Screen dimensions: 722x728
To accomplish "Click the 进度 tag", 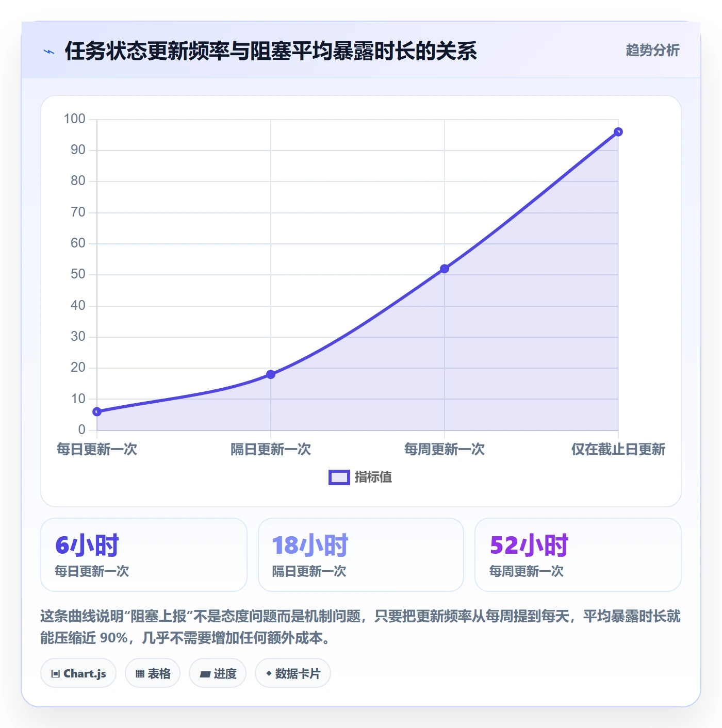I will point(218,673).
